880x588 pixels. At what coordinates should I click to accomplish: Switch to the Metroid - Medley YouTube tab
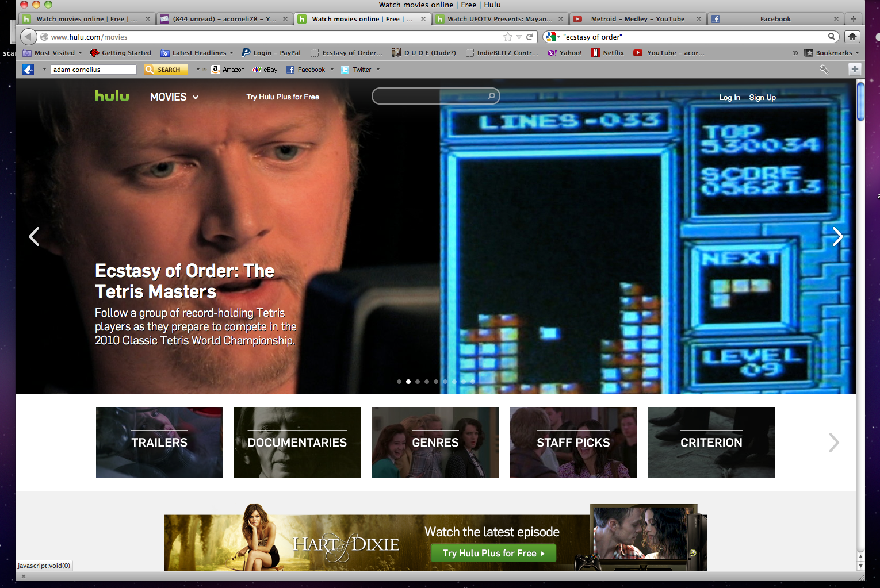[638, 19]
